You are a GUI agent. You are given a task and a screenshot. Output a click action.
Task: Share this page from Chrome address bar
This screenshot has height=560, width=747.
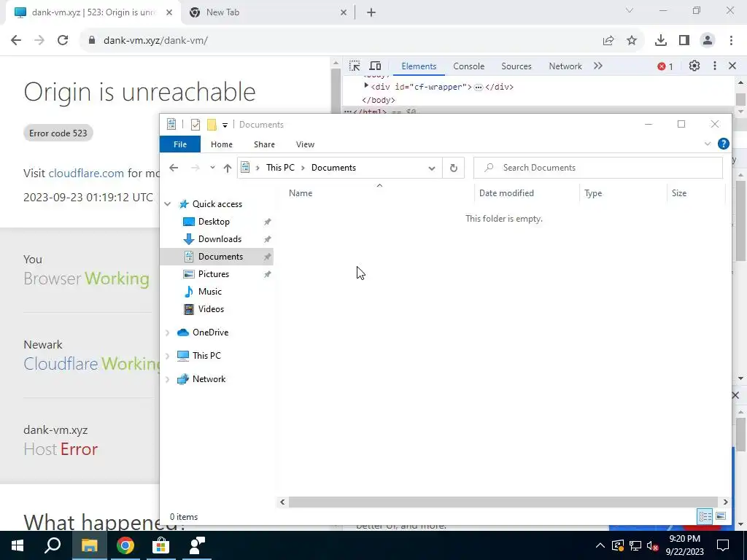point(608,41)
